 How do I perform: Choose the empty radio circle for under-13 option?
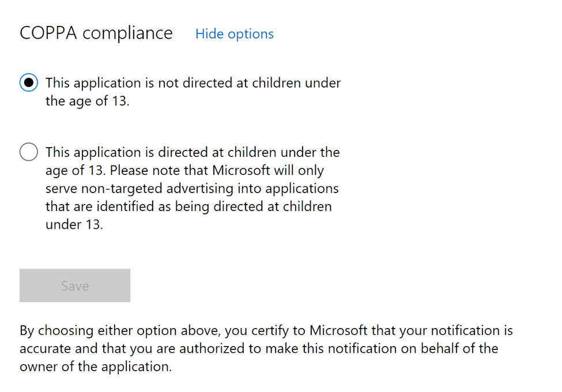(29, 152)
